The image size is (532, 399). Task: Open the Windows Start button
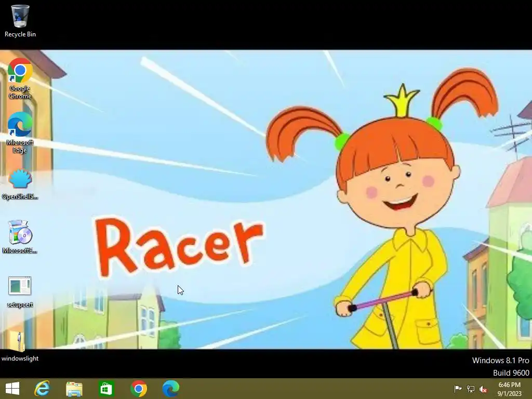point(12,389)
